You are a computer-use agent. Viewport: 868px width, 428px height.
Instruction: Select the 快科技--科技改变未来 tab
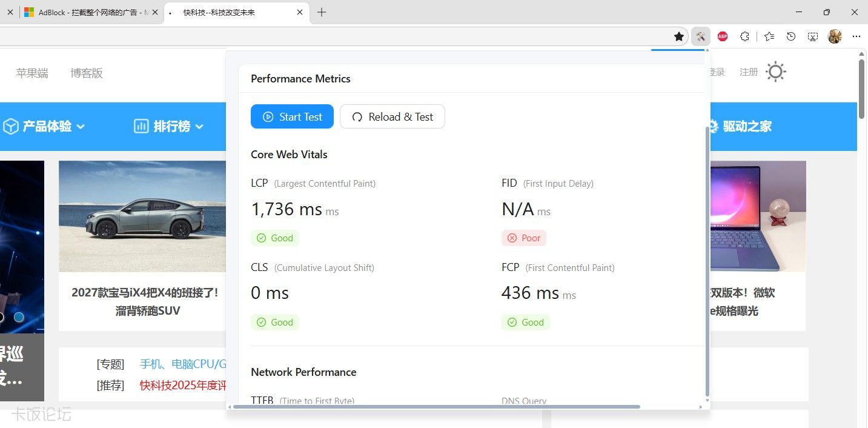pos(237,12)
